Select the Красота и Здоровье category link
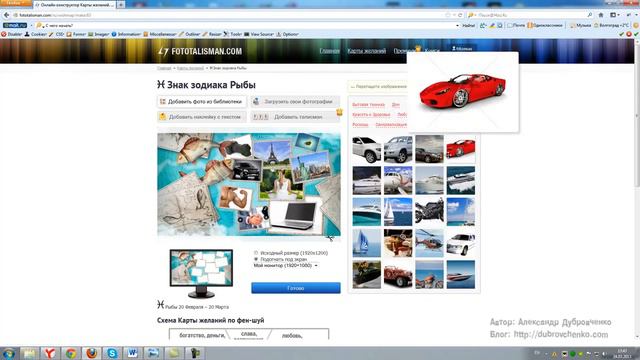The height and width of the screenshot is (360, 640). (371, 115)
